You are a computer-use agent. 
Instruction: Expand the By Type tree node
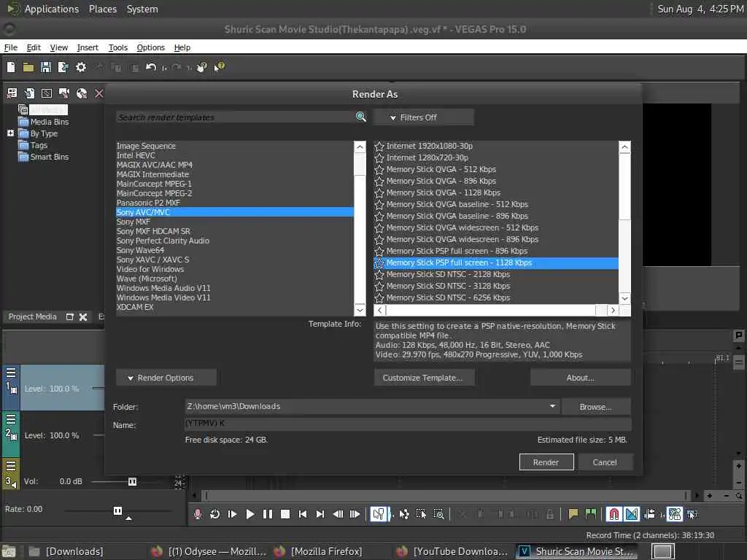click(x=10, y=133)
